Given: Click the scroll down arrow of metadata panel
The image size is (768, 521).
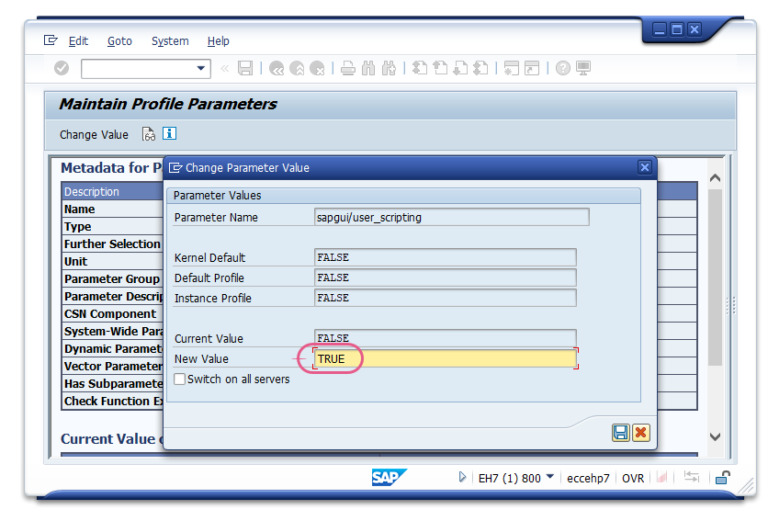Looking at the screenshot, I should (715, 437).
